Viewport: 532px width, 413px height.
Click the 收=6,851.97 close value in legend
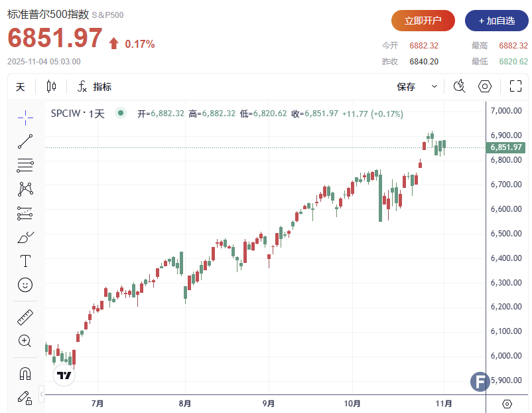314,114
